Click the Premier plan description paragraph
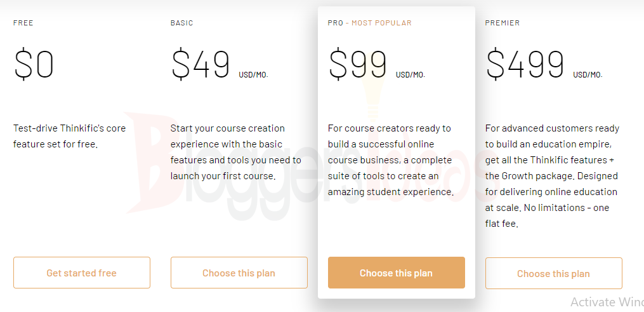The width and height of the screenshot is (644, 312). tap(552, 176)
